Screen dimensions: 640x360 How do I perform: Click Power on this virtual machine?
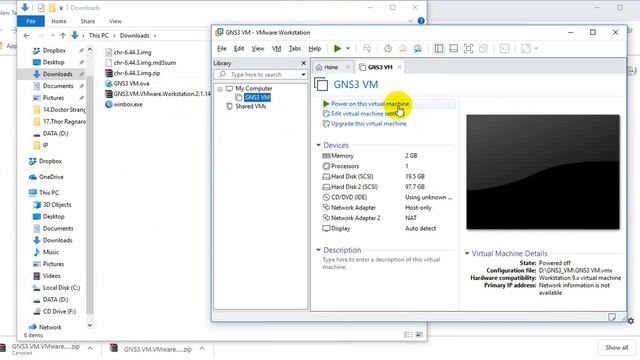370,104
